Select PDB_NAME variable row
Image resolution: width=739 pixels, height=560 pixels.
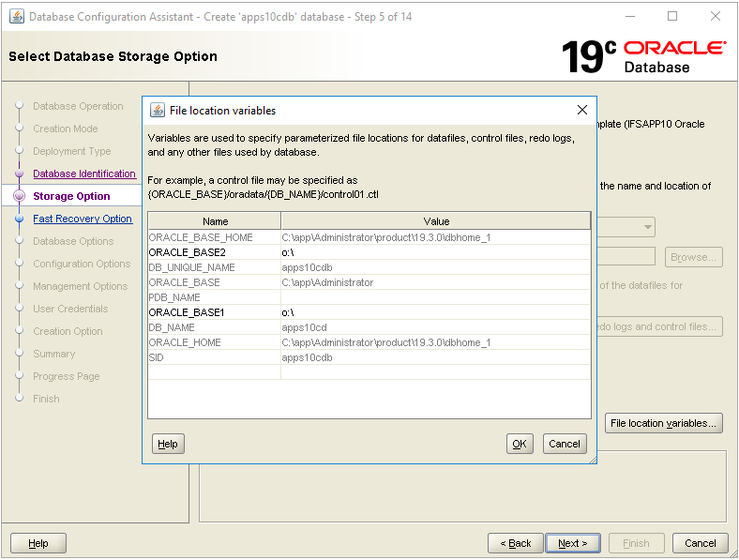369,297
